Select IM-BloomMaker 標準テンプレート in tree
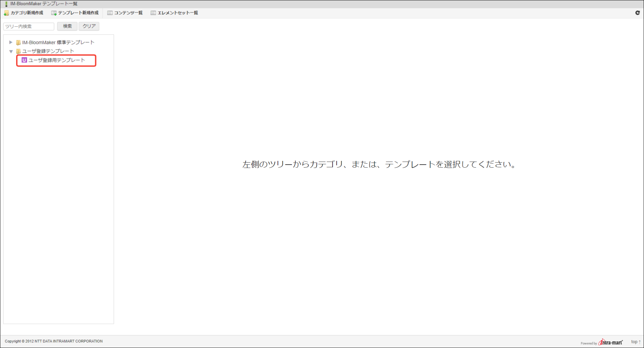Viewport: 644px width, 348px height. tap(58, 43)
